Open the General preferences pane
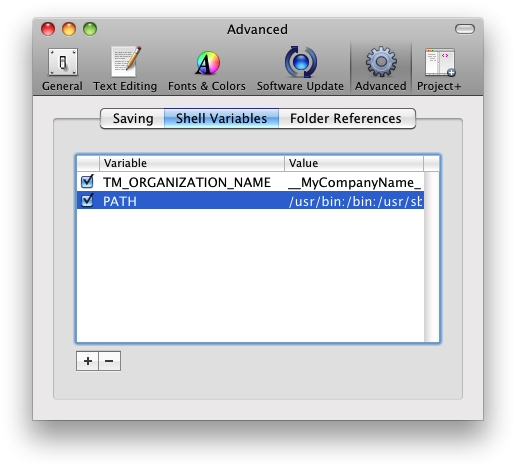This screenshot has width=516, height=468. 62,69
